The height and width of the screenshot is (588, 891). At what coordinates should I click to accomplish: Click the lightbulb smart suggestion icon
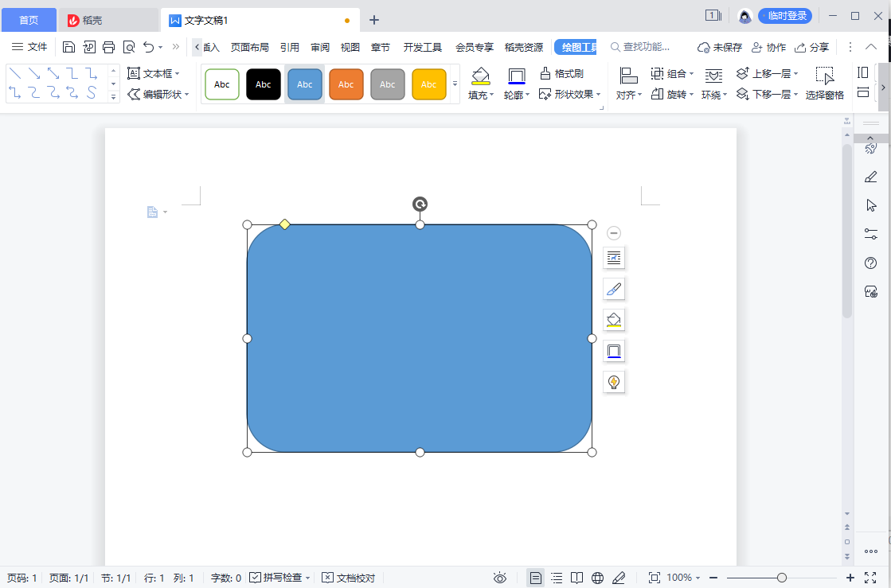614,382
